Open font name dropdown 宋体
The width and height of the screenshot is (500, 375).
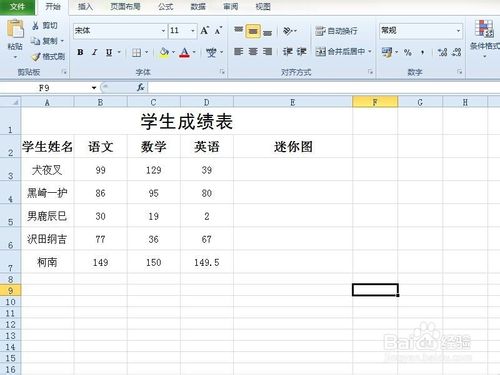click(163, 31)
